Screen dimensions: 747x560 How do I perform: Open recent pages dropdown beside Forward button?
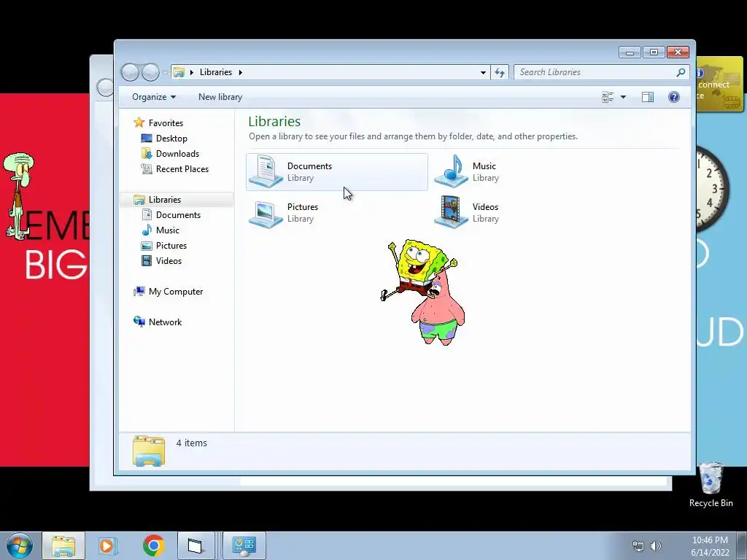pos(166,72)
